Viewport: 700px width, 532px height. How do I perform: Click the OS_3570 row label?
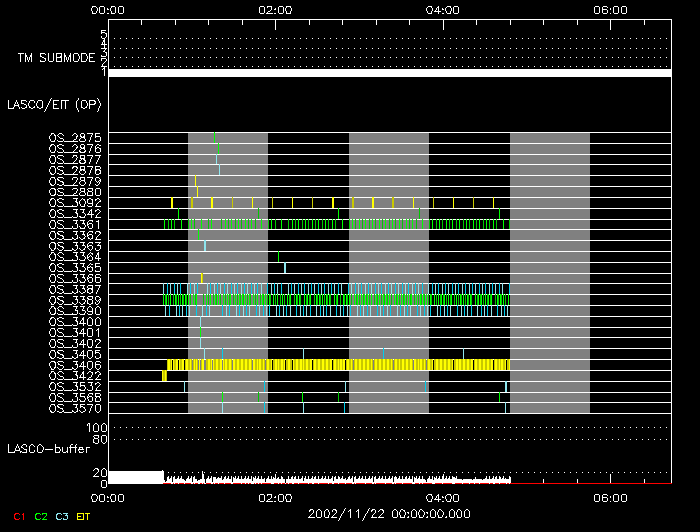(75, 408)
